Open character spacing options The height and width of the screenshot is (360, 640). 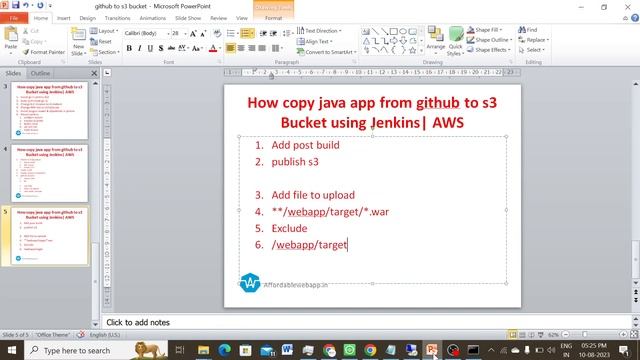(183, 48)
